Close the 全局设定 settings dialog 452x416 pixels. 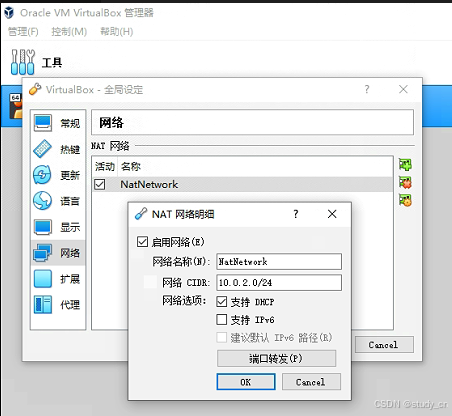403,89
